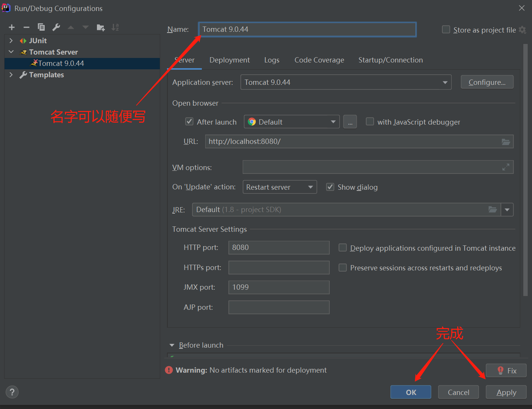Copy the configuration using the duplicate icon
Screen dimensions: 532x409
[x=41, y=27]
